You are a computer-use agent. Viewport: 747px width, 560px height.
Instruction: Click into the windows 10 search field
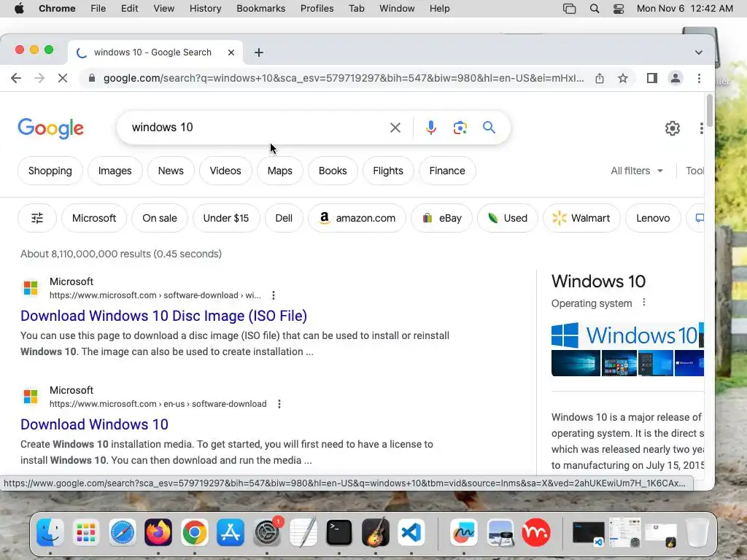[x=258, y=128]
